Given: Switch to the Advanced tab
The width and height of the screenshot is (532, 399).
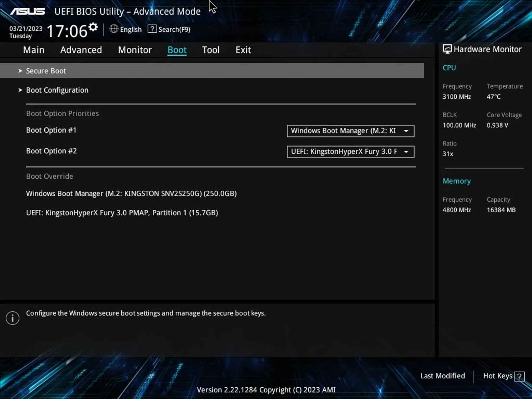Looking at the screenshot, I should tap(81, 50).
